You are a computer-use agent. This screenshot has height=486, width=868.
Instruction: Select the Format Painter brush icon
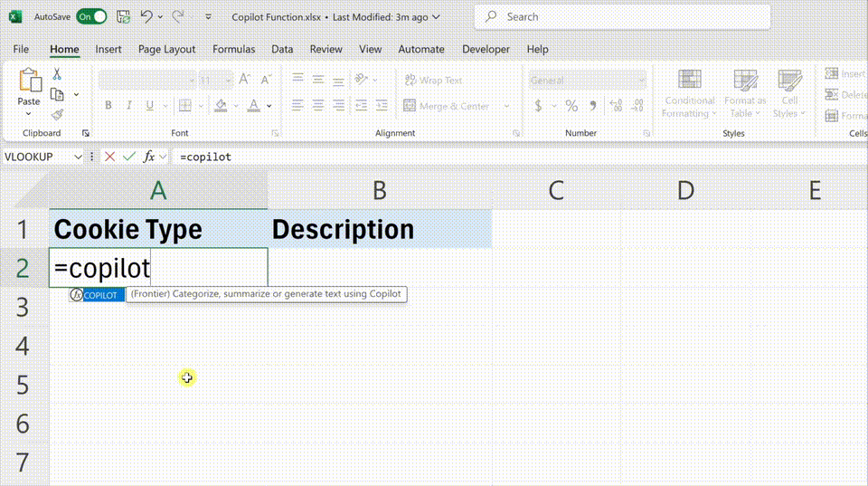(x=57, y=115)
